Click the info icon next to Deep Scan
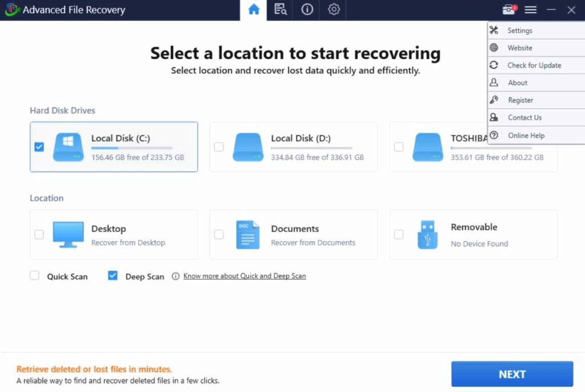The height and width of the screenshot is (392, 585). (175, 276)
